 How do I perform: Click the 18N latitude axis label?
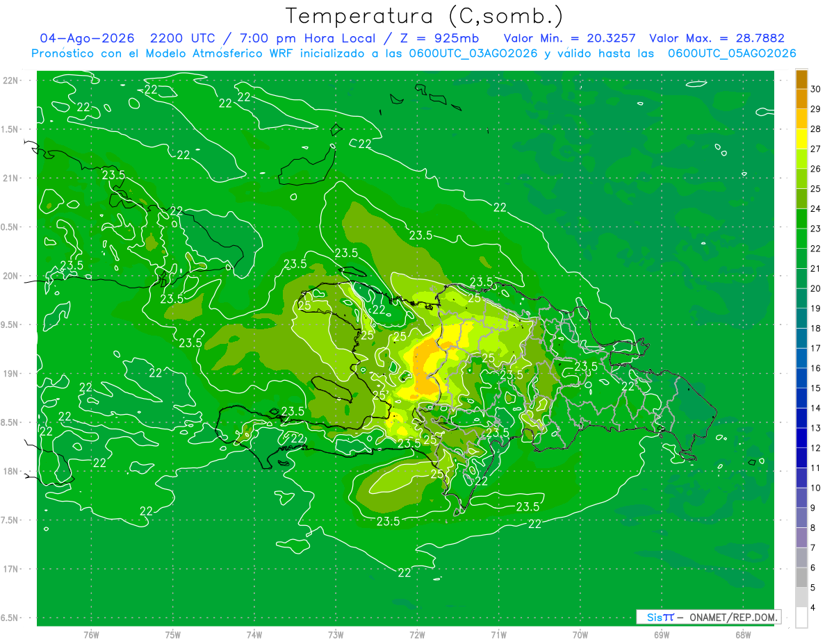(x=10, y=472)
